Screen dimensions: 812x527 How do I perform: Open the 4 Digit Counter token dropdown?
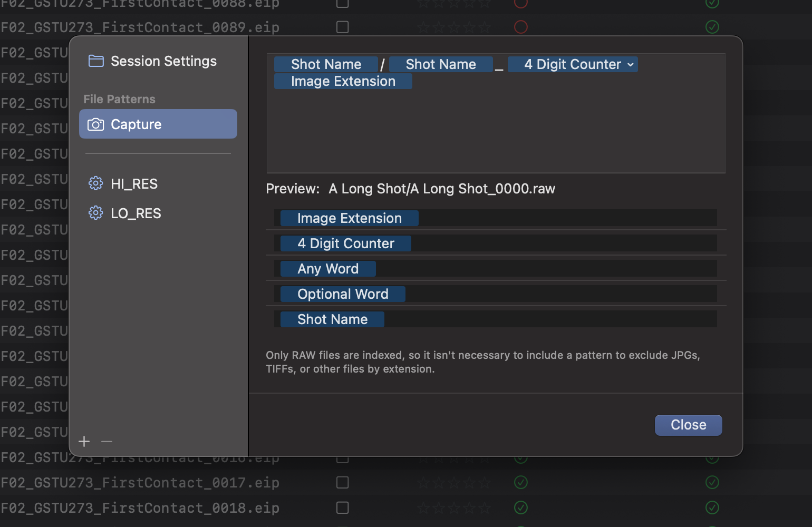point(630,64)
